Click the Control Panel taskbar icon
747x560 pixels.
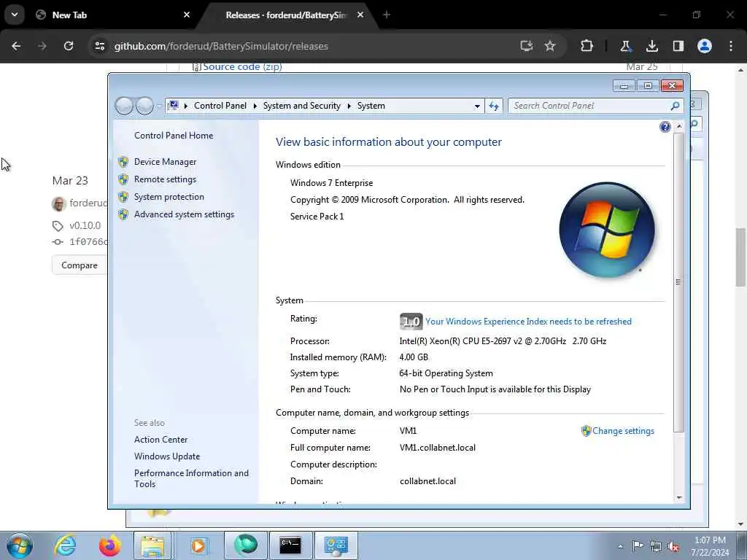point(336,545)
